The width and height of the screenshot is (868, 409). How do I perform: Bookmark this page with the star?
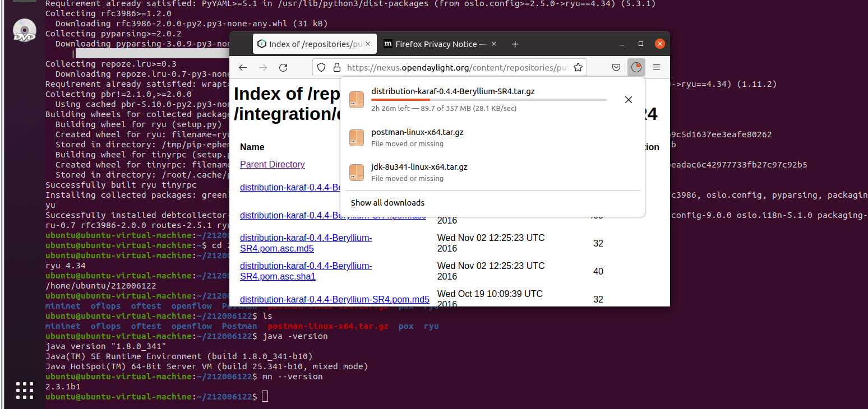(578, 67)
